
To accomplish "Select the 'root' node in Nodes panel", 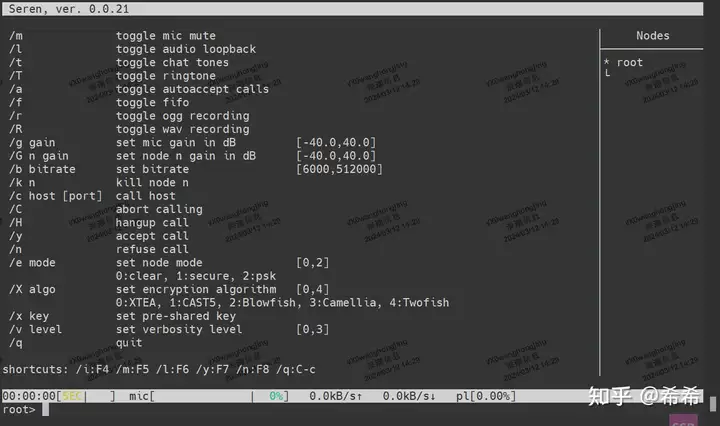I will (x=629, y=62).
